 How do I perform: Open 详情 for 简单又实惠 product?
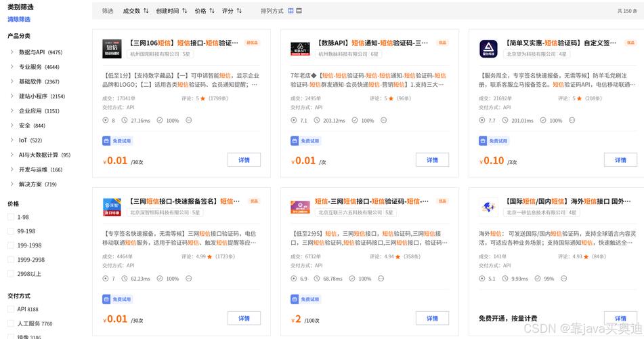pyautogui.click(x=620, y=160)
